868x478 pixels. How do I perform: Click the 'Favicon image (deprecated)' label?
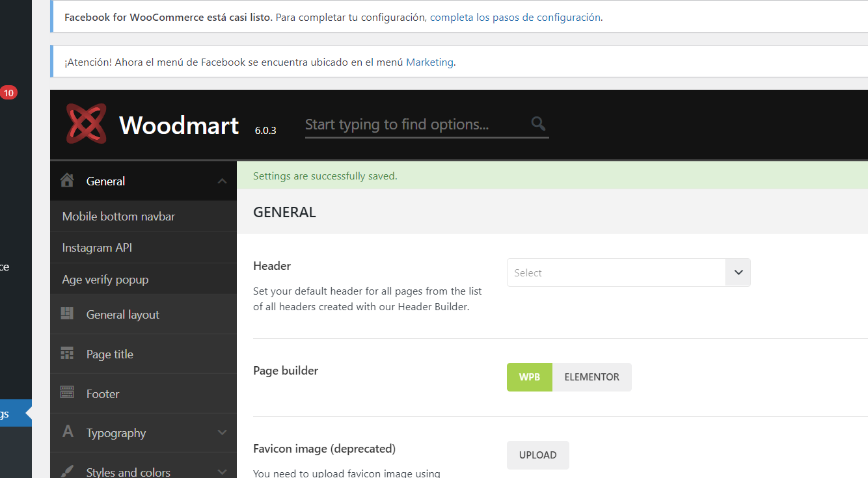[324, 449]
